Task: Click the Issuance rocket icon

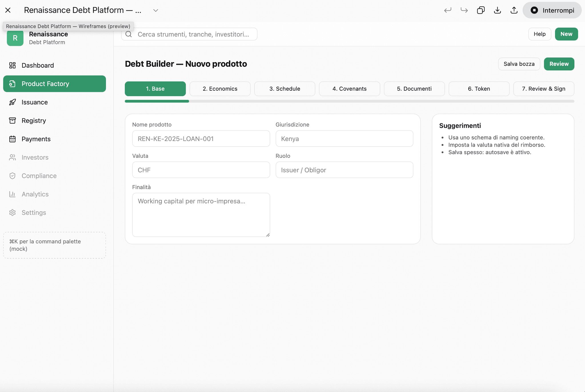Action: click(12, 102)
